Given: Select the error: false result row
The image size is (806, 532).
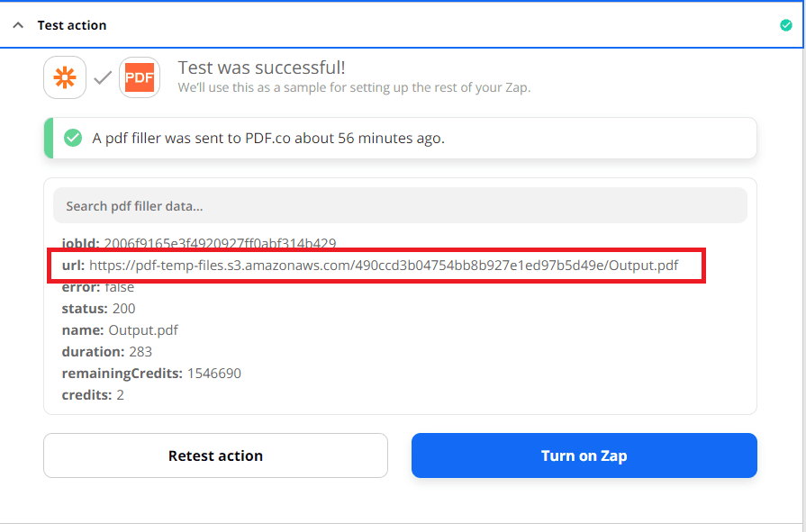Looking at the screenshot, I should tap(97, 287).
